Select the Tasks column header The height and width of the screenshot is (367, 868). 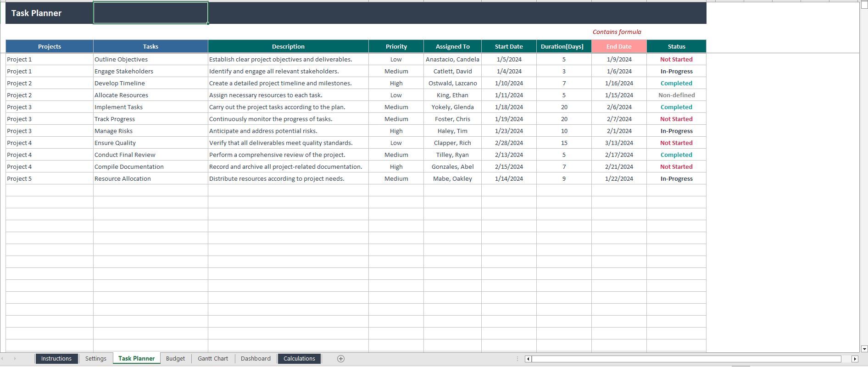(150, 46)
